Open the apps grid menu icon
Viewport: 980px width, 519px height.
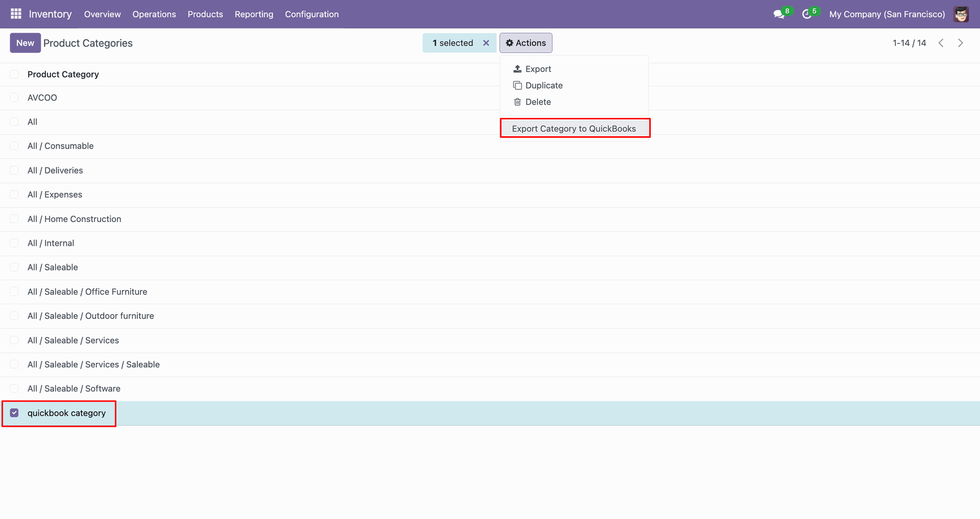tap(16, 14)
